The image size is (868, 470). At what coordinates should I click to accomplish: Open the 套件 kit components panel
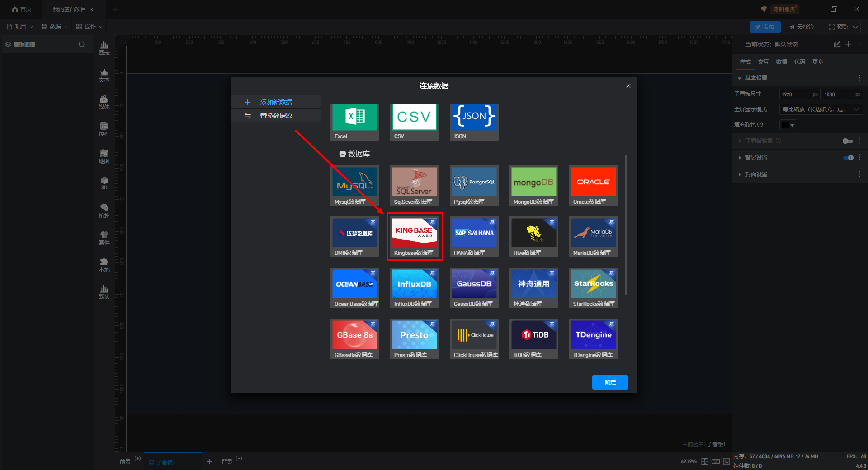point(104,238)
